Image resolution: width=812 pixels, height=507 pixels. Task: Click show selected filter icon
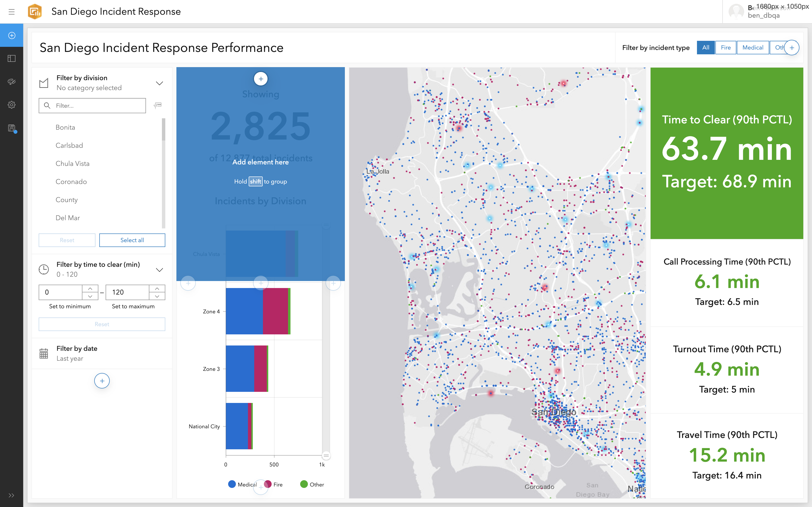pyautogui.click(x=157, y=105)
